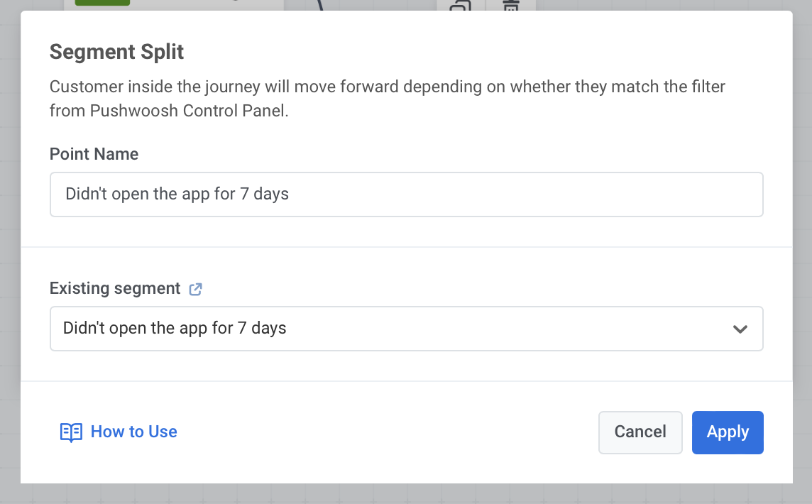Open the How to Use guide link
Image resolution: width=812 pixels, height=504 pixels.
(x=133, y=432)
